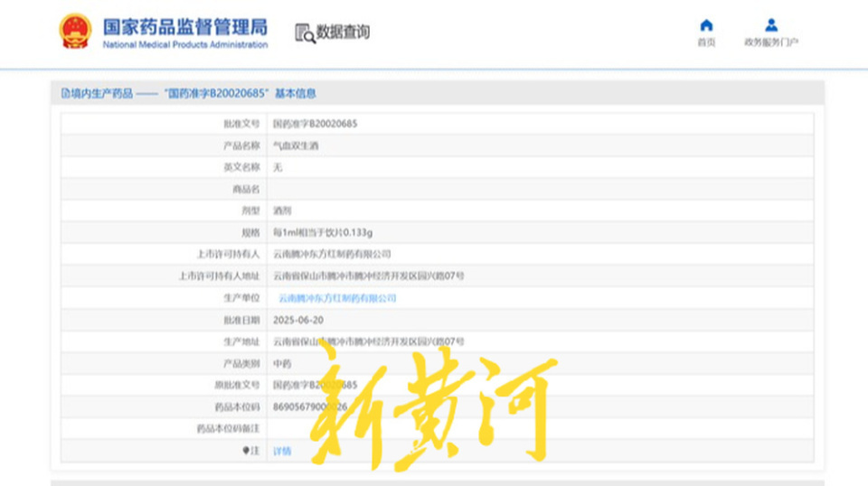Click the 药品本位码 row label
This screenshot has height=486, width=868.
point(237,407)
